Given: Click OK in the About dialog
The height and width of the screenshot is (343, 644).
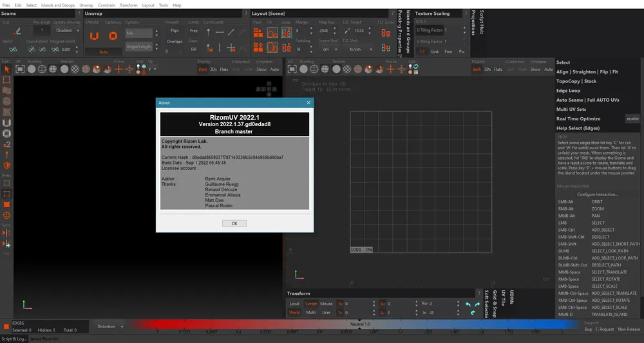Looking at the screenshot, I should coord(234,223).
